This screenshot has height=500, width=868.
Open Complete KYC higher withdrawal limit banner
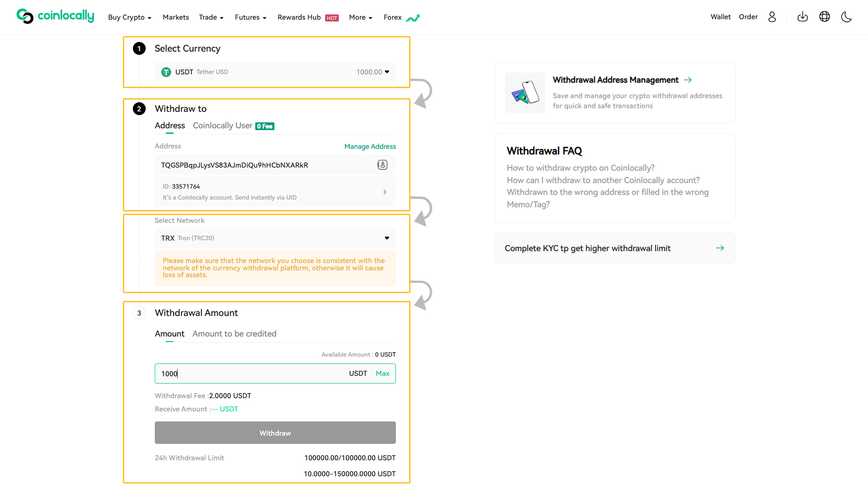615,248
